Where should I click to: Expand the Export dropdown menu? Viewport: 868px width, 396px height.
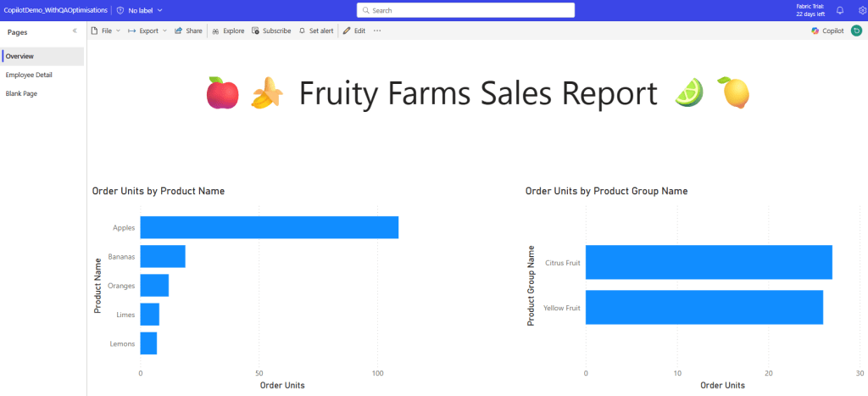tap(147, 31)
